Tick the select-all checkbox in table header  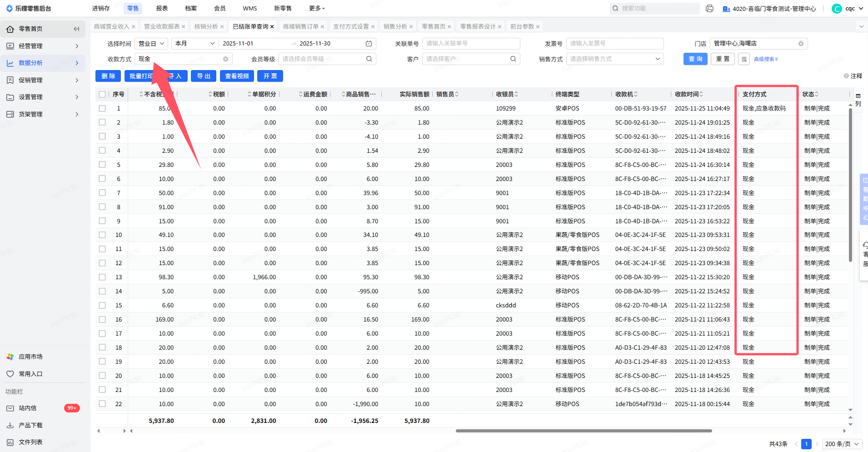(102, 95)
